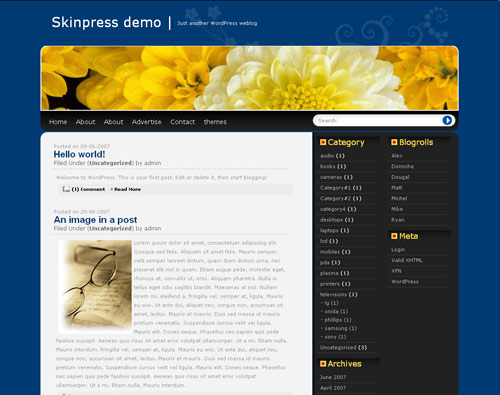Go to the Contact page
The image size is (500, 395).
point(182,122)
